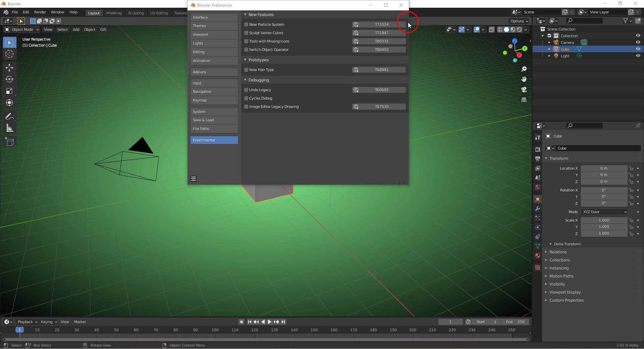Switch to the Modeling workspace tab
The height and width of the screenshot is (349, 644).
(114, 13)
